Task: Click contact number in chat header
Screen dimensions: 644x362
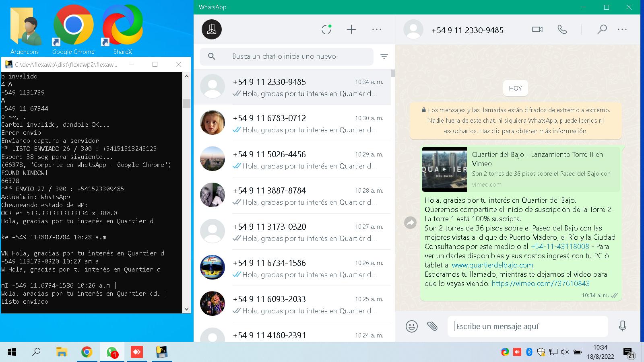Action: (467, 30)
